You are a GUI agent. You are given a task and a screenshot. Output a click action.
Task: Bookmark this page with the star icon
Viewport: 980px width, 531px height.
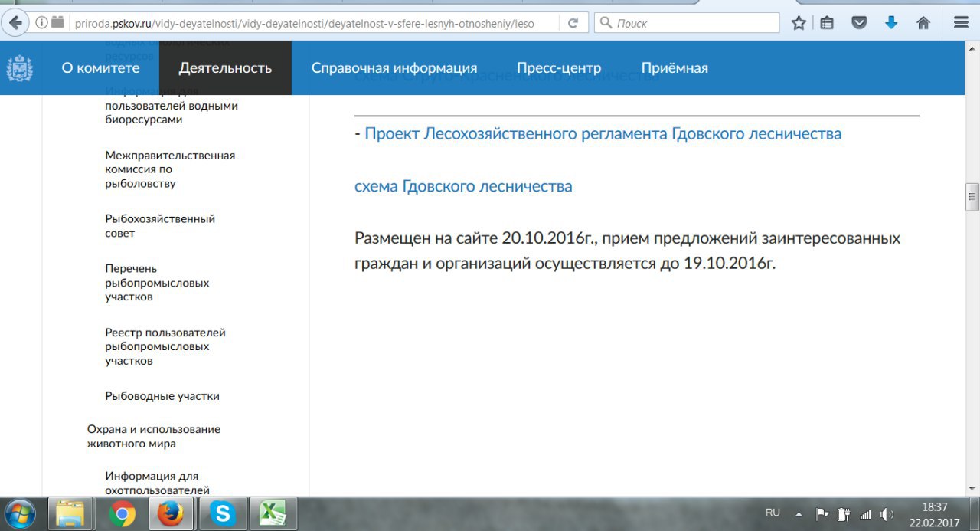click(799, 23)
